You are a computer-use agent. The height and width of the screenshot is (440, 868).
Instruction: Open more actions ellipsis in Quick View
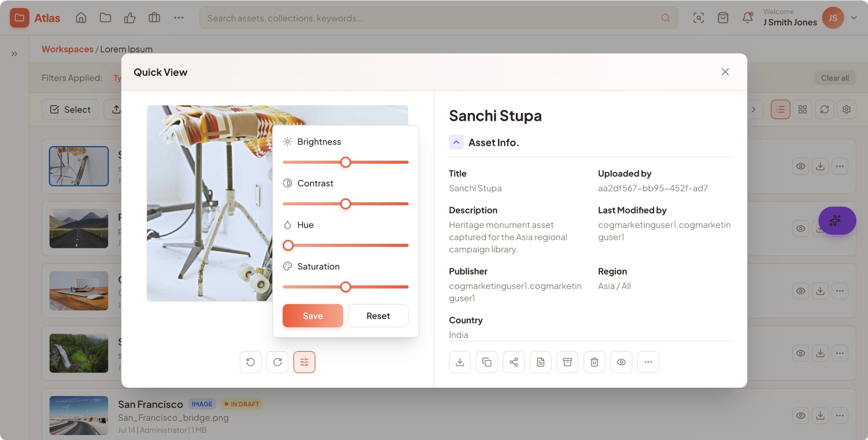[x=648, y=362]
